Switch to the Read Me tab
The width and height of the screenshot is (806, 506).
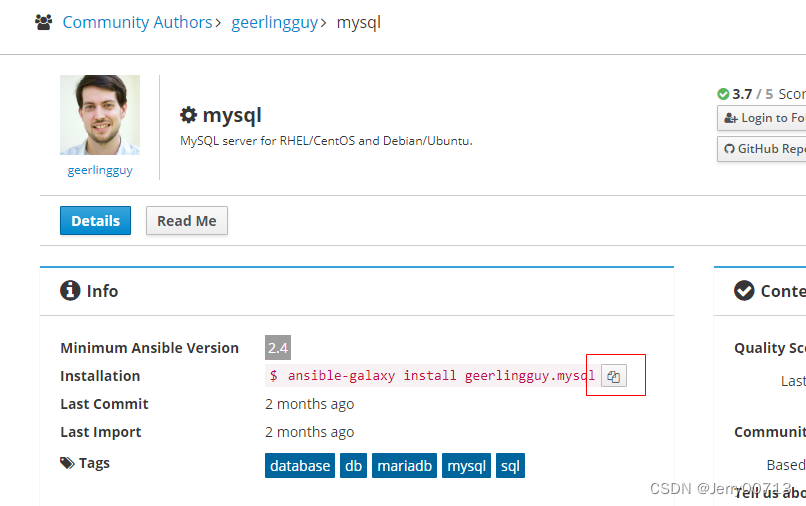click(x=187, y=221)
